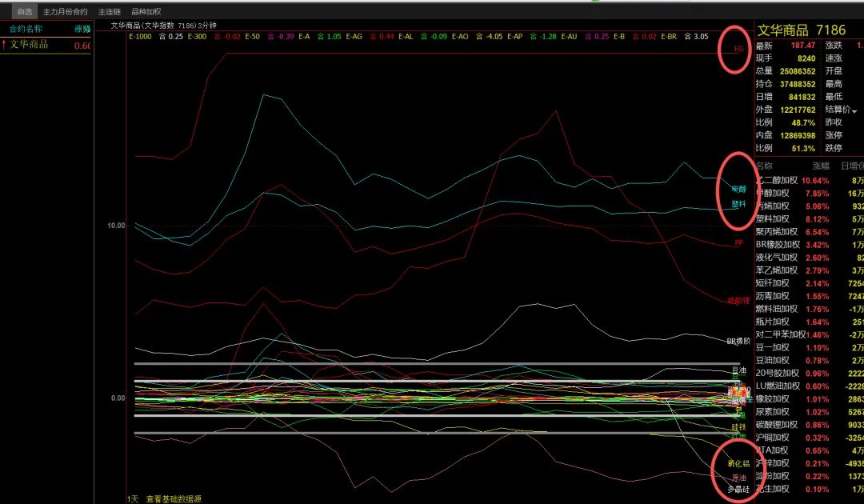The image size is (864, 504).
Task: Select the E-AG legend entry
Action: 354,36
